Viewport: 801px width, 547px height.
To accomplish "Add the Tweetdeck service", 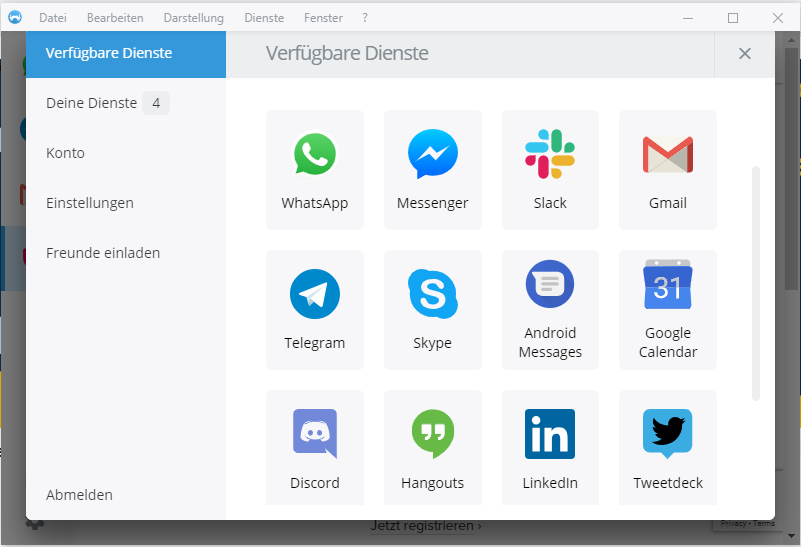I will tap(667, 435).
